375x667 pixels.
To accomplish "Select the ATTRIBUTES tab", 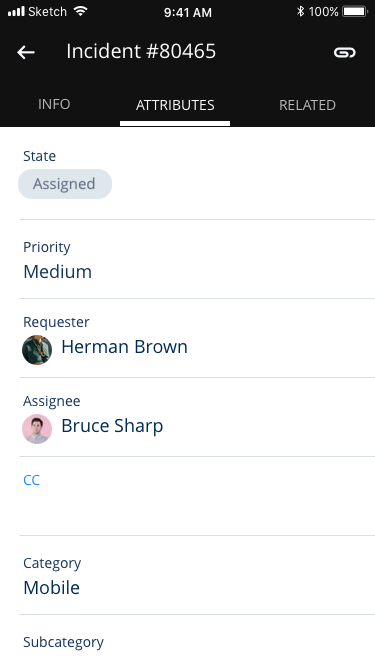I will (x=175, y=105).
